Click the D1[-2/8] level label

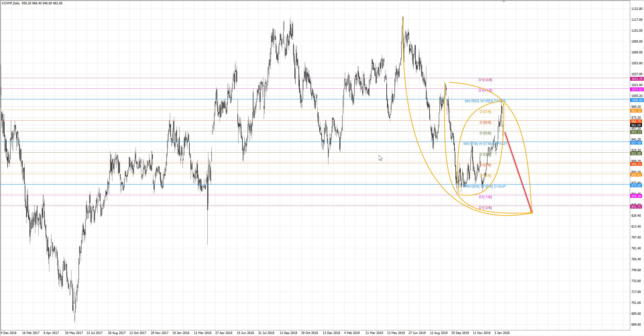[x=485, y=208]
